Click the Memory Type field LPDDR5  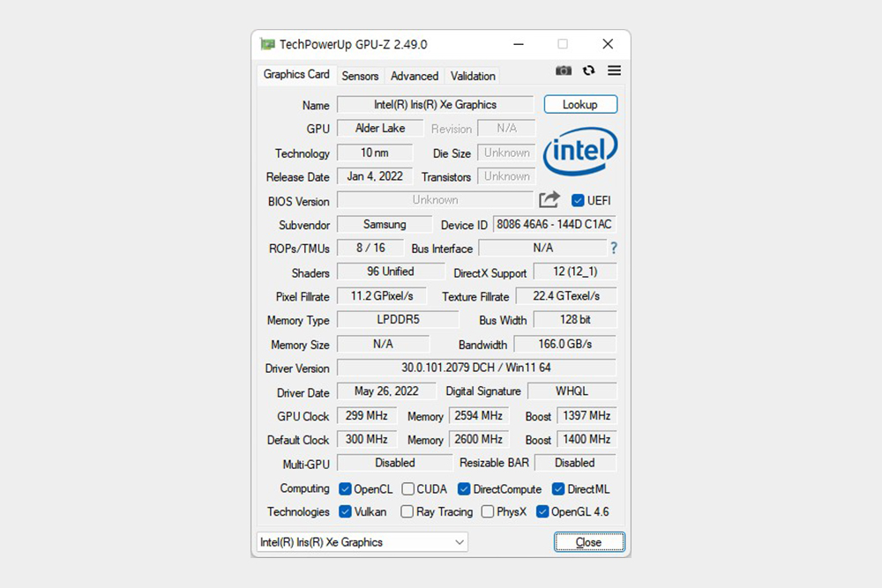[x=399, y=319]
